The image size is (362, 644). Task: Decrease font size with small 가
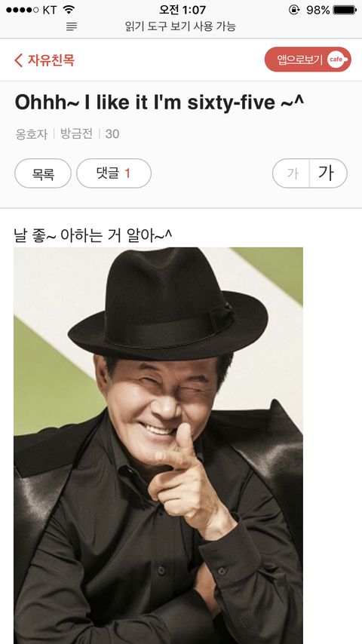(x=292, y=173)
